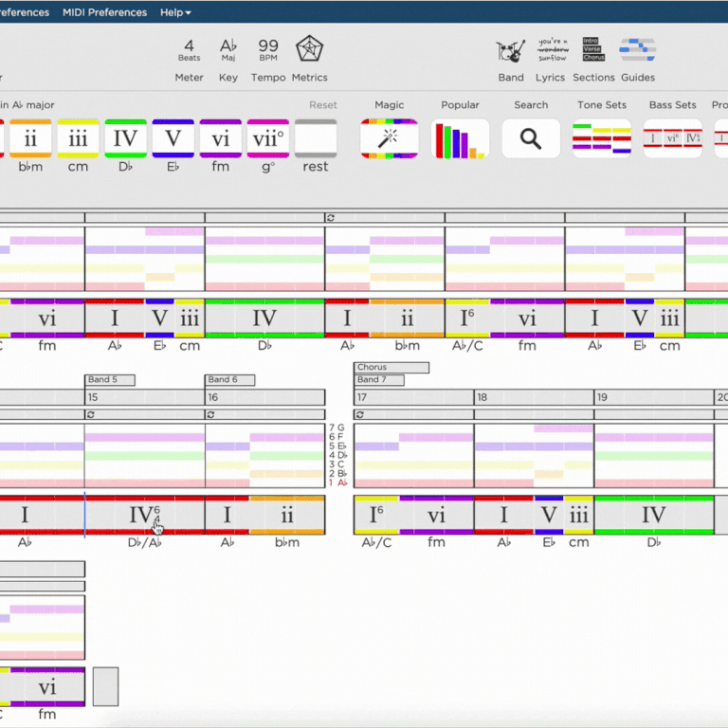This screenshot has width=728, height=728.
Task: Select the IV 6/4 chord in measure 15
Action: pyautogui.click(x=144, y=515)
